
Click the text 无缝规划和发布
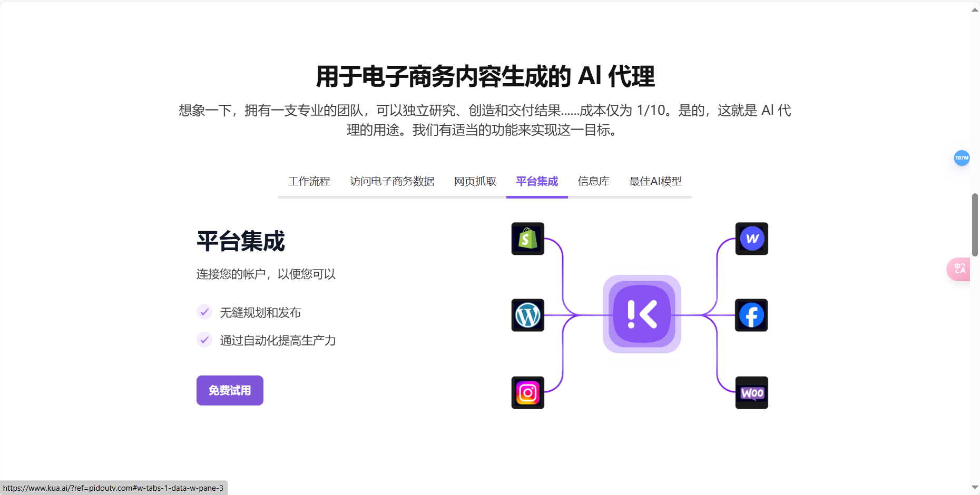[260, 313]
